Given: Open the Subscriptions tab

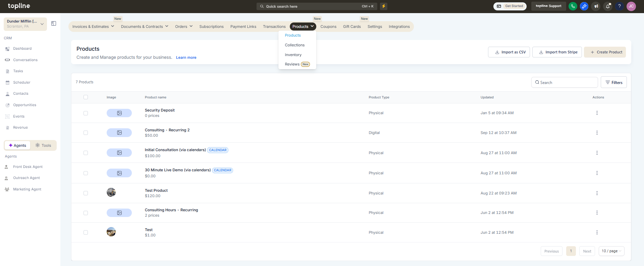Looking at the screenshot, I should coord(211,27).
